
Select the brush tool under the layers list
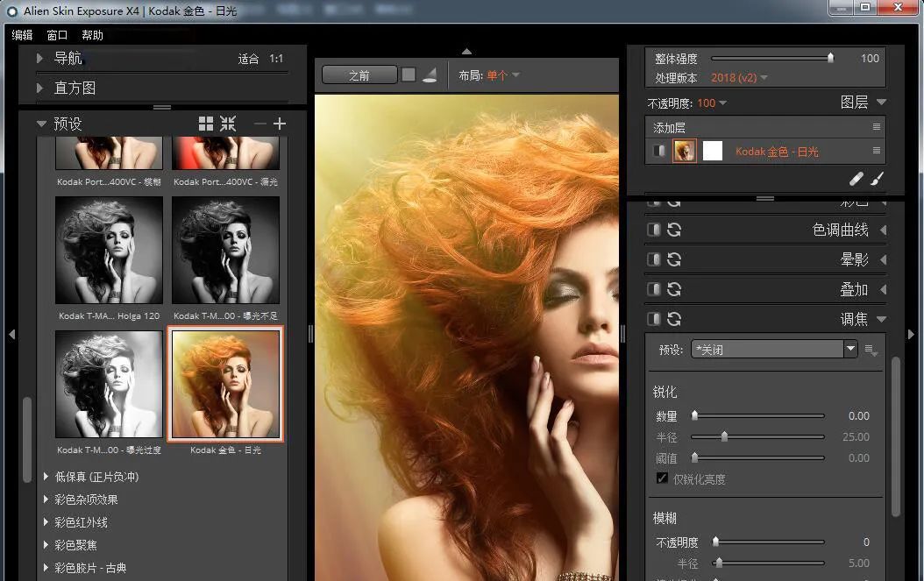(x=877, y=179)
